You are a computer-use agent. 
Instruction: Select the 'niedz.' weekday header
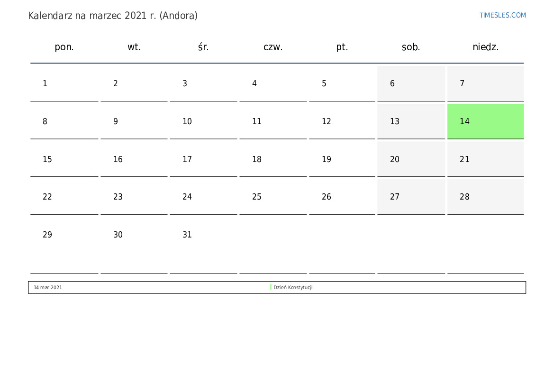(x=485, y=47)
